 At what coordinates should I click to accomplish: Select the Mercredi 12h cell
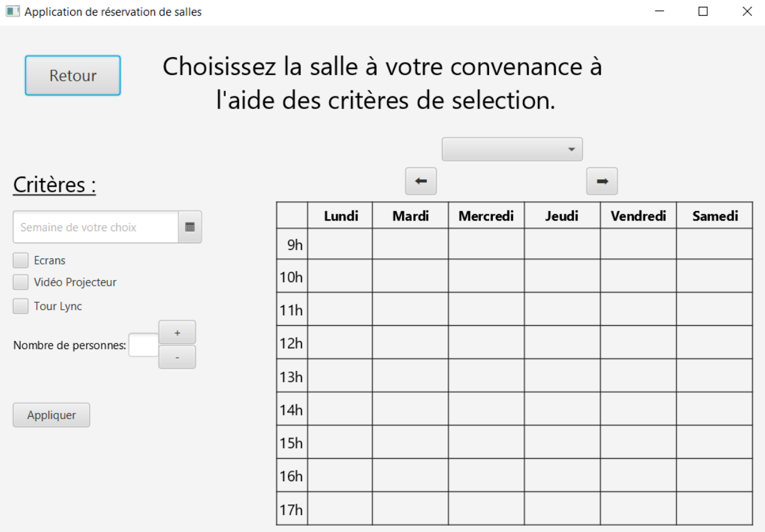click(486, 343)
